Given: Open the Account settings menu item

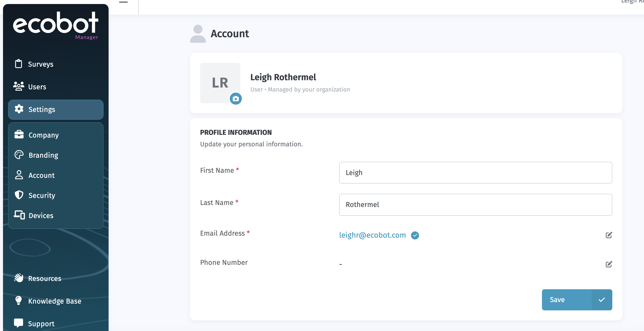Looking at the screenshot, I should [x=41, y=175].
